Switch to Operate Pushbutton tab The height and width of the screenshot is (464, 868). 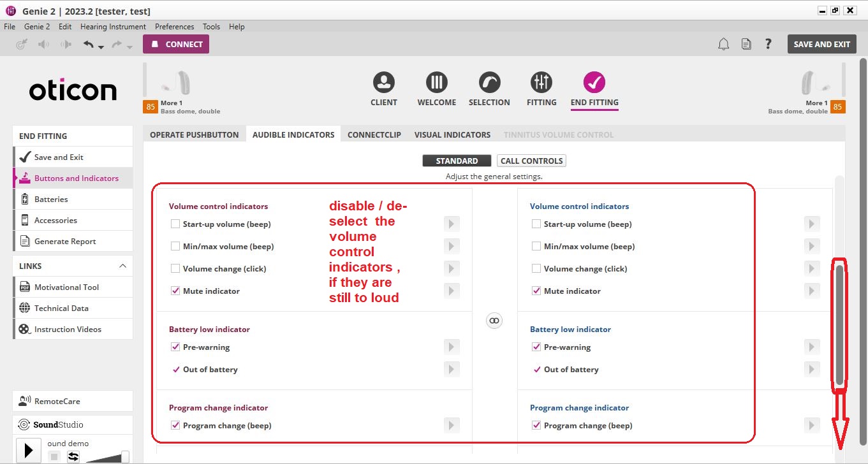195,134
